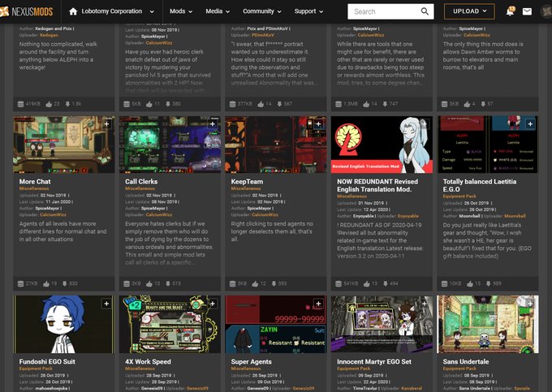Click the plus icon on Fundoshi EGO Suit thumbnail
The width and height of the screenshot is (552, 392).
106,304
